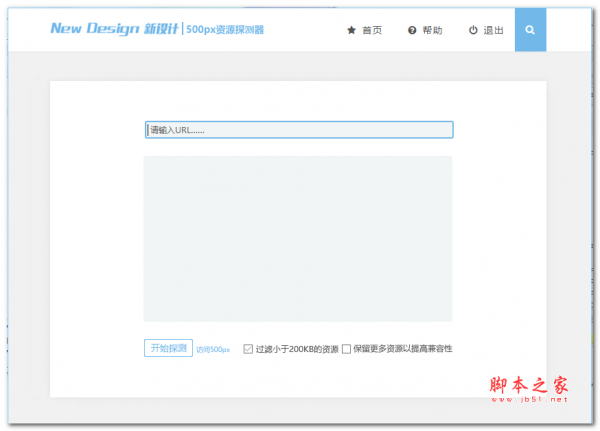Click the power icon beside 退出

click(x=473, y=30)
